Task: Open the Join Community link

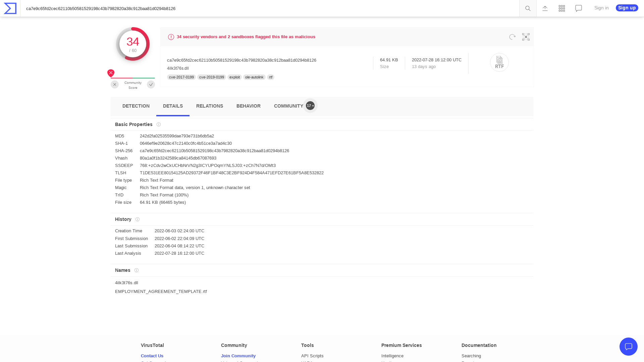Action: pyautogui.click(x=238, y=356)
